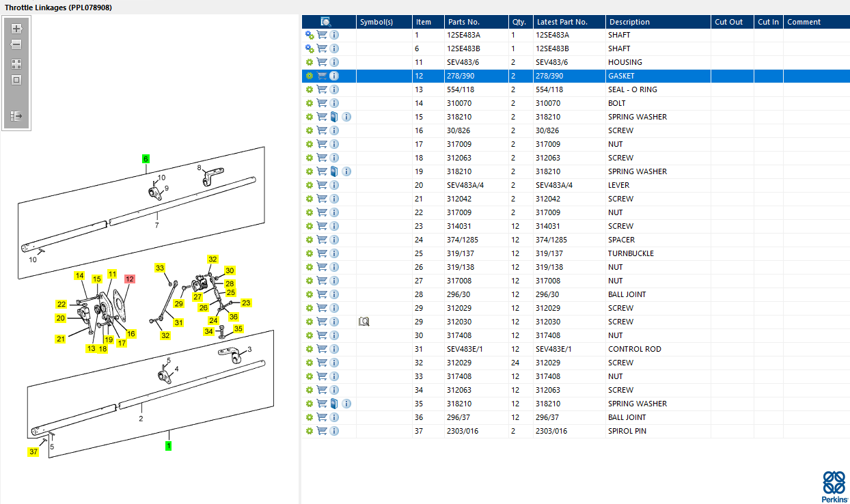Click the Qty. column header
This screenshot has height=504, width=850.
[521, 22]
